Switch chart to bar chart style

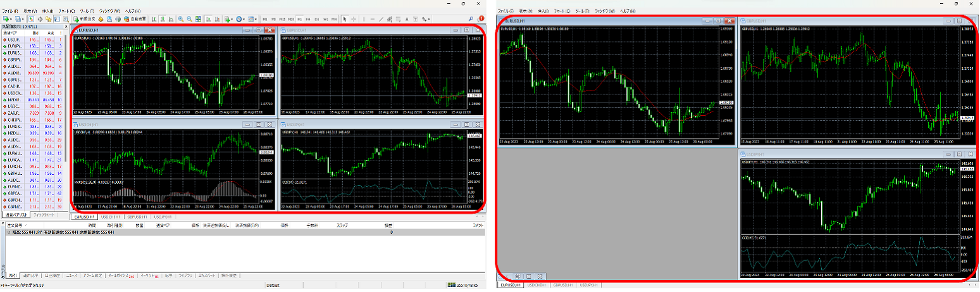pos(154,19)
